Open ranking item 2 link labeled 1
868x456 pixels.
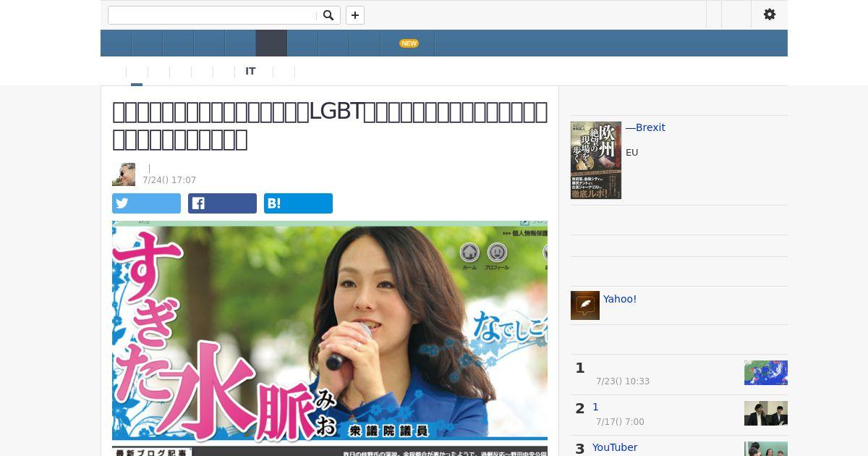point(595,407)
